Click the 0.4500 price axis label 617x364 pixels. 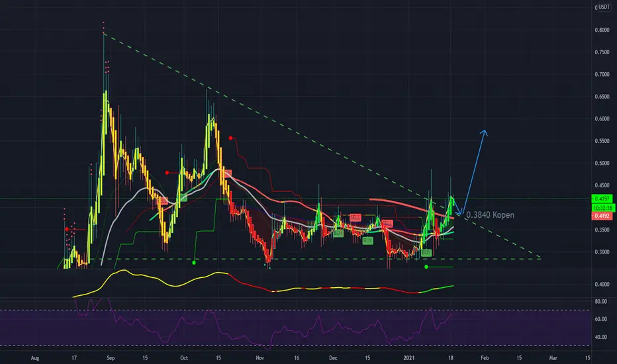coord(602,185)
